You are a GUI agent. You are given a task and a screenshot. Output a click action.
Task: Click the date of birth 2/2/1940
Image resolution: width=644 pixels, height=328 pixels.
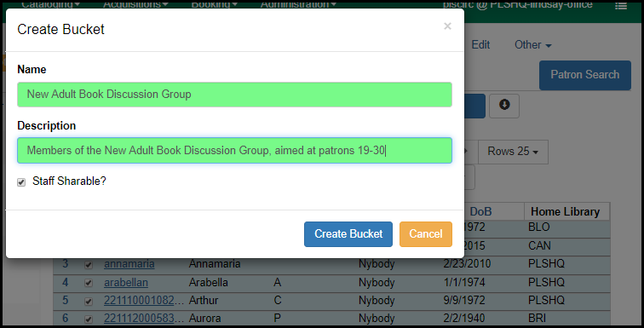[x=464, y=318]
